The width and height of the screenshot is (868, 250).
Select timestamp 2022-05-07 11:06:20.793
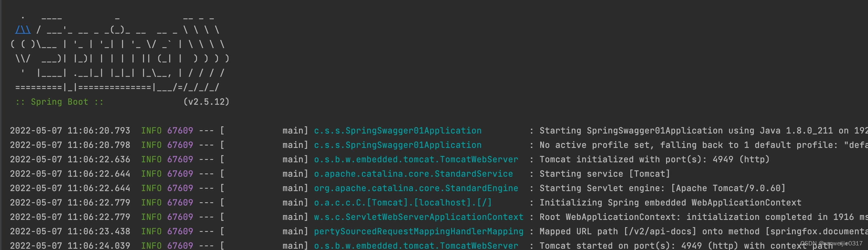click(70, 131)
